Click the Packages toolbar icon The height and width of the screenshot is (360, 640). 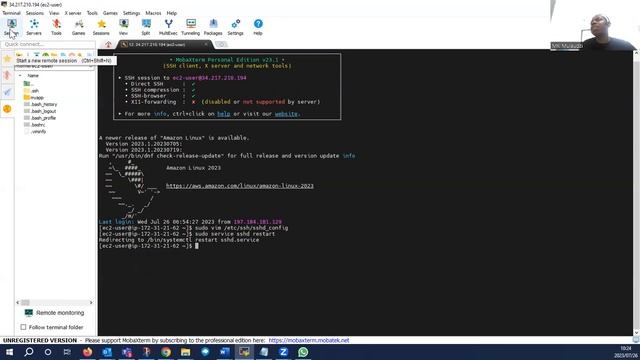(x=213, y=27)
